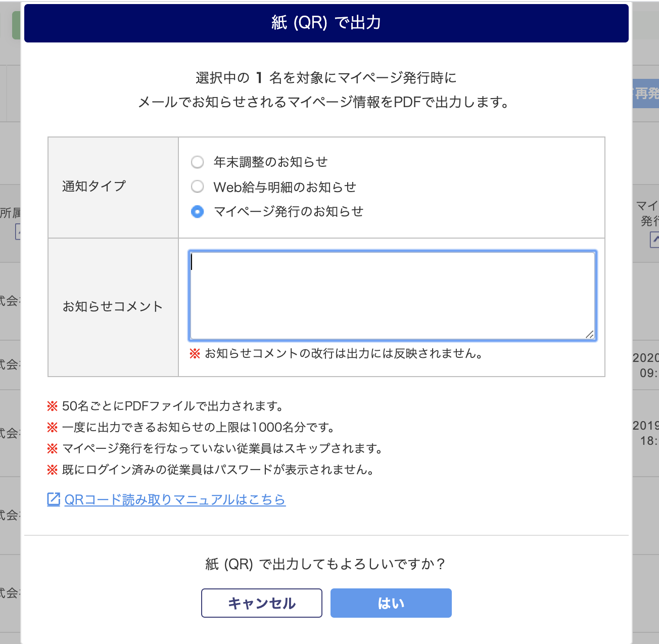Click the sort arrow icon under 所属 column
This screenshot has width=659, height=644.
coord(18,232)
